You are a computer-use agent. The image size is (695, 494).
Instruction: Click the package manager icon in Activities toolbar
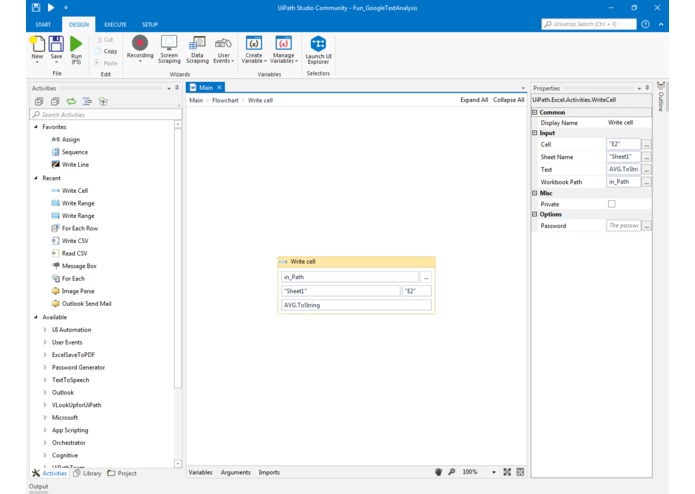tap(103, 101)
